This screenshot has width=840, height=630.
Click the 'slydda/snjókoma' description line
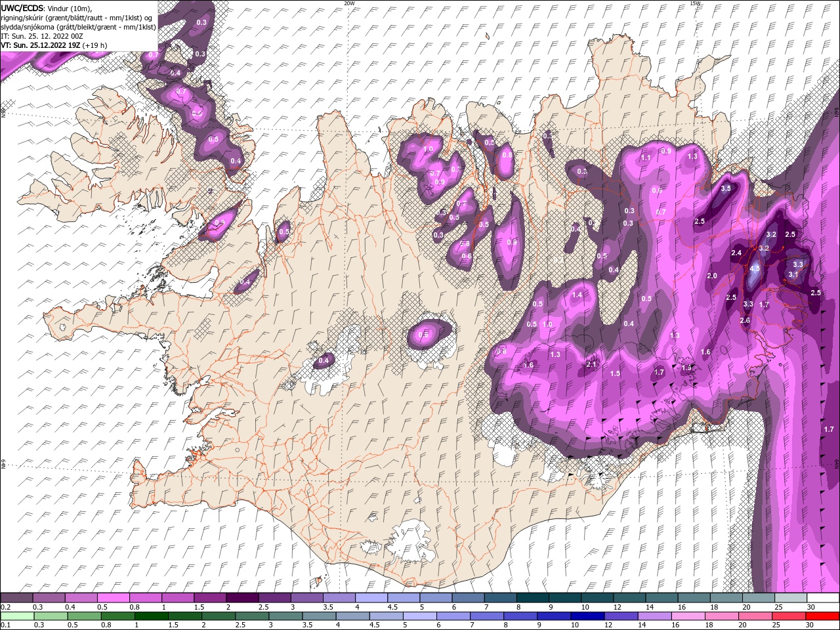tap(78, 27)
